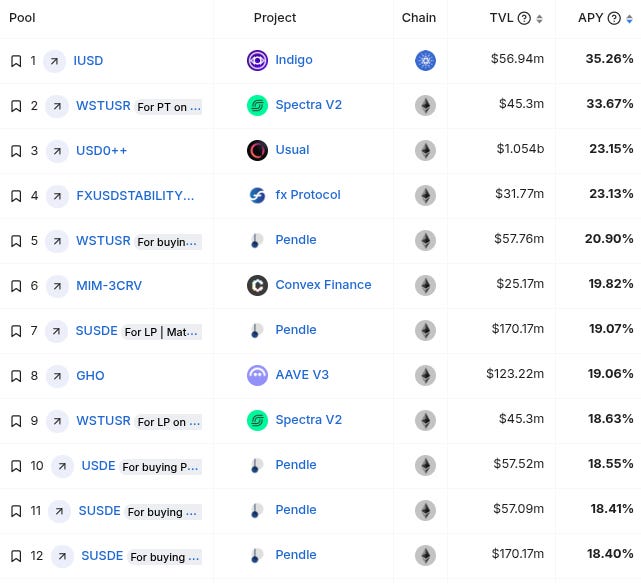Open the USD0++ pool link

[102, 151]
